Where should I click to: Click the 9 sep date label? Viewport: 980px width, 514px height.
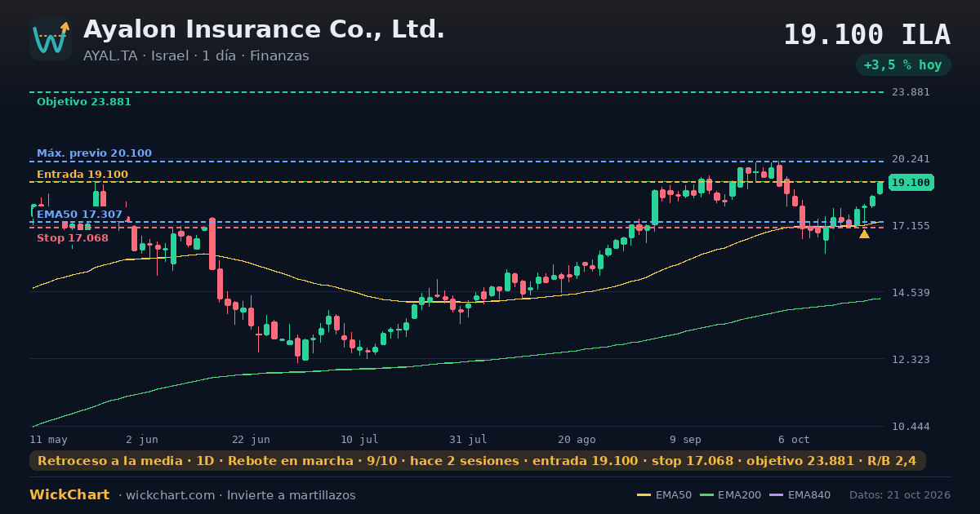(685, 440)
